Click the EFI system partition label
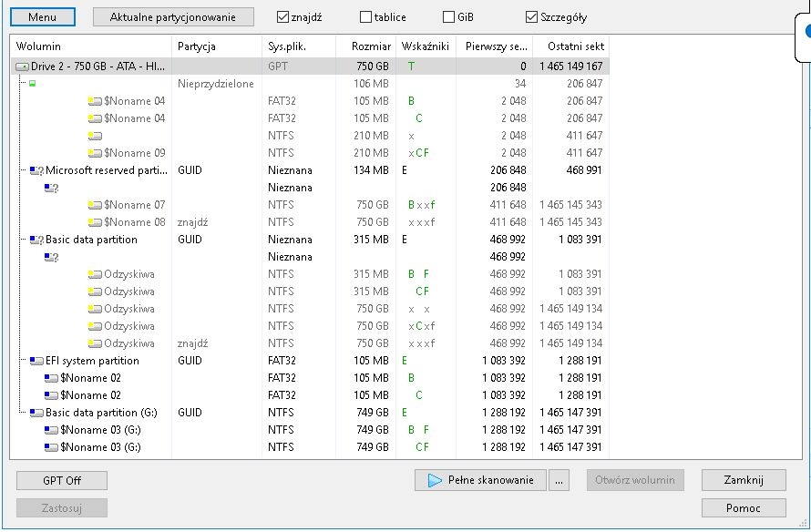The width and height of the screenshot is (811, 532). (x=92, y=361)
